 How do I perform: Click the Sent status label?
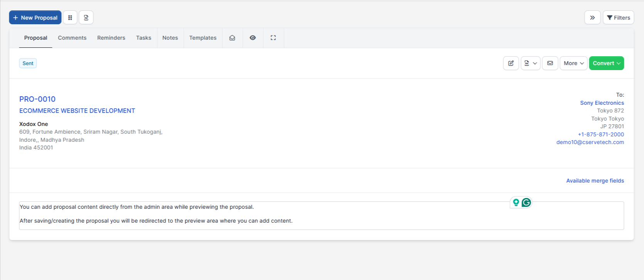pyautogui.click(x=28, y=63)
